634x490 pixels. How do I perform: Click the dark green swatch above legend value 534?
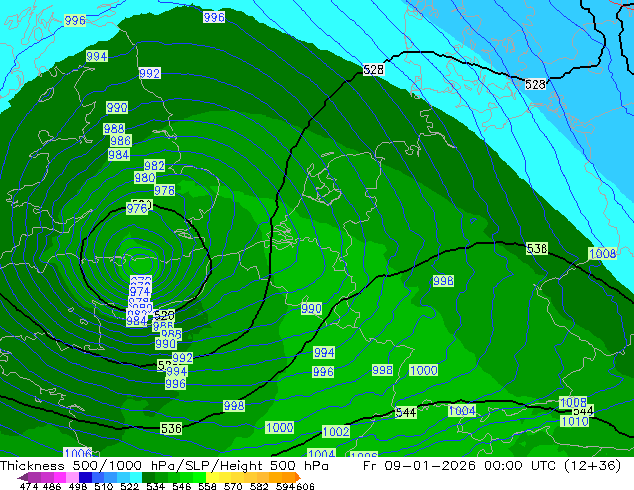click(x=148, y=477)
